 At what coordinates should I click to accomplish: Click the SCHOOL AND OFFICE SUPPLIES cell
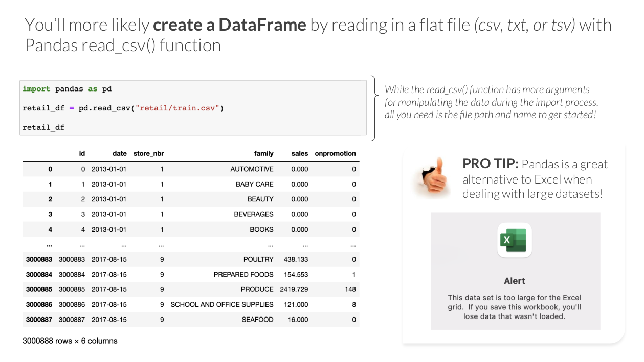coord(222,304)
